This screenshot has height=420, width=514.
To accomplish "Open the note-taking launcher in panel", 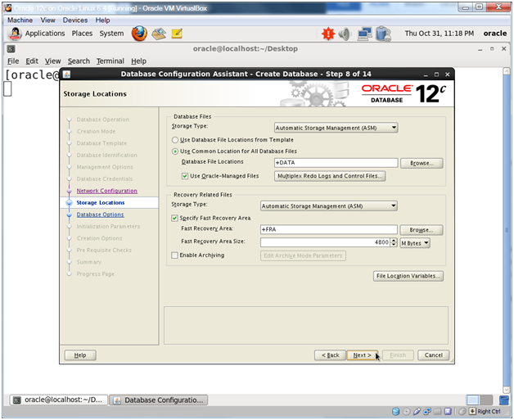I will click(x=176, y=34).
